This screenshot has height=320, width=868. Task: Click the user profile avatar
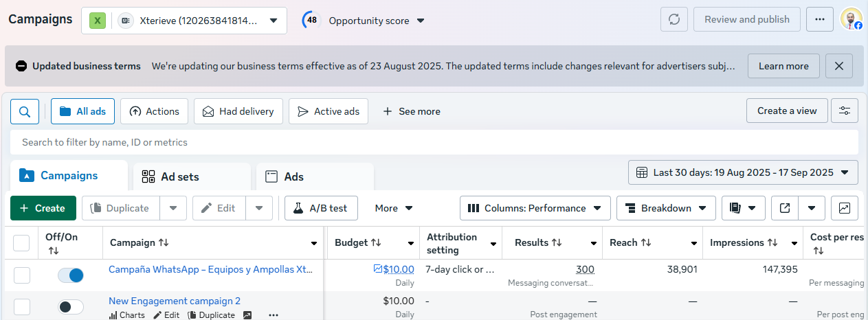[x=851, y=19]
